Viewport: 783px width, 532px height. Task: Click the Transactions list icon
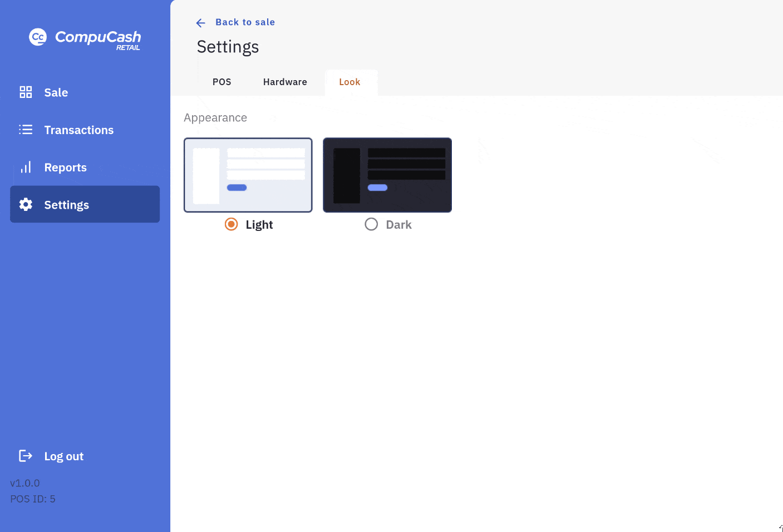[x=26, y=130]
